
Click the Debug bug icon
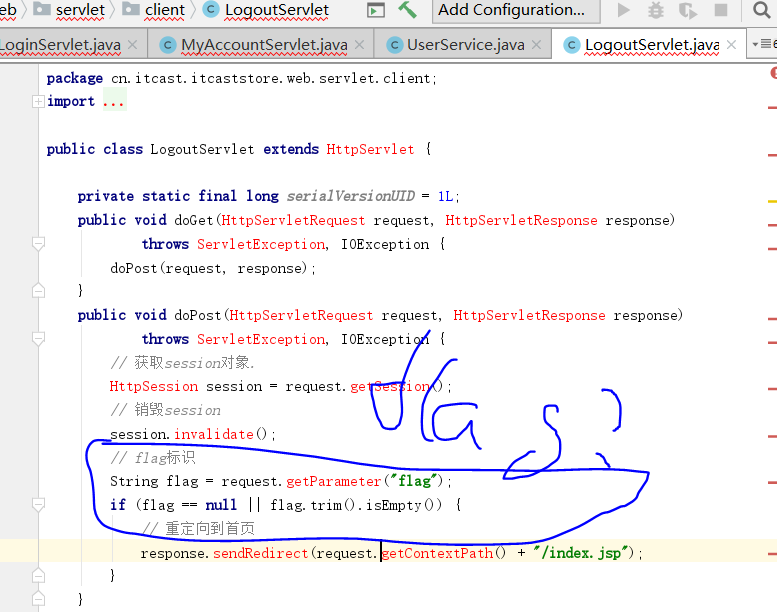[x=656, y=10]
